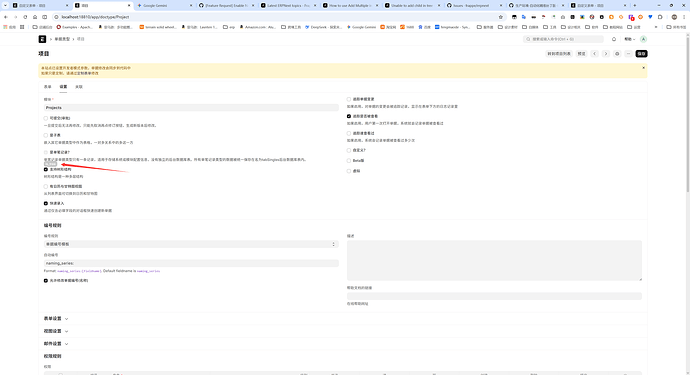This screenshot has width=690, height=375.
Task: Click the extension icon with red badge
Action: (631, 17)
